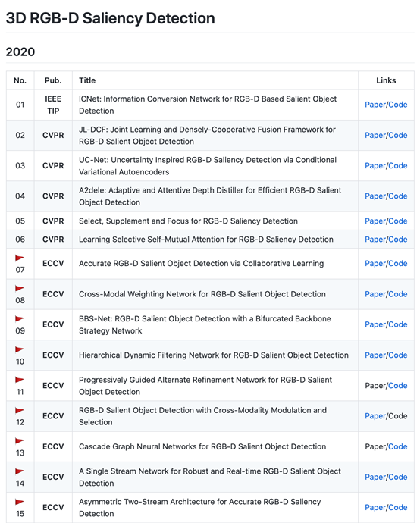The image size is (420, 523).
Task: Open the Code link for JL-DCF
Action: pyautogui.click(x=398, y=135)
